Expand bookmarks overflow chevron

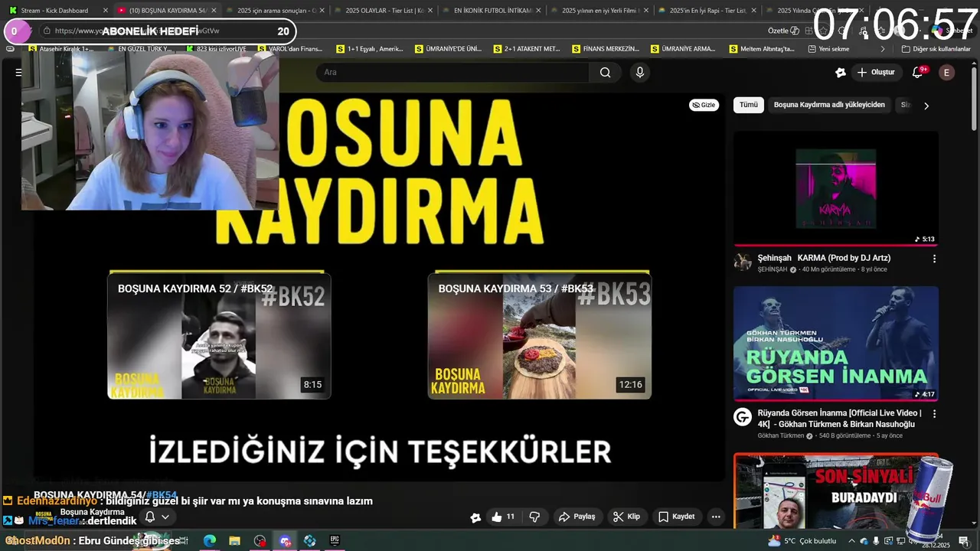(883, 48)
